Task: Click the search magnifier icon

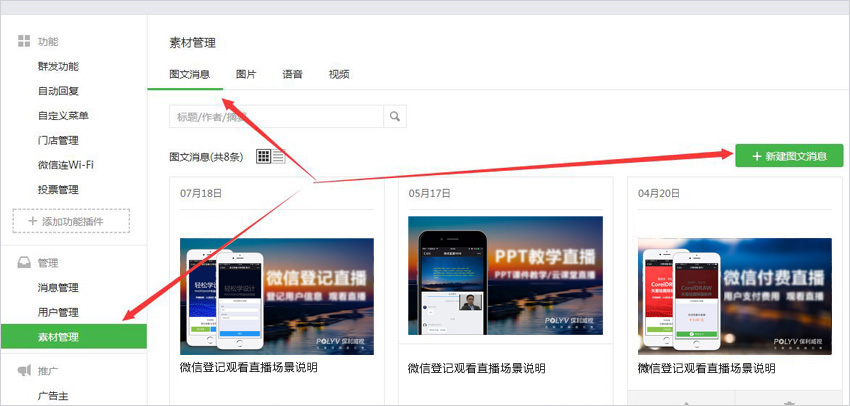Action: (395, 117)
